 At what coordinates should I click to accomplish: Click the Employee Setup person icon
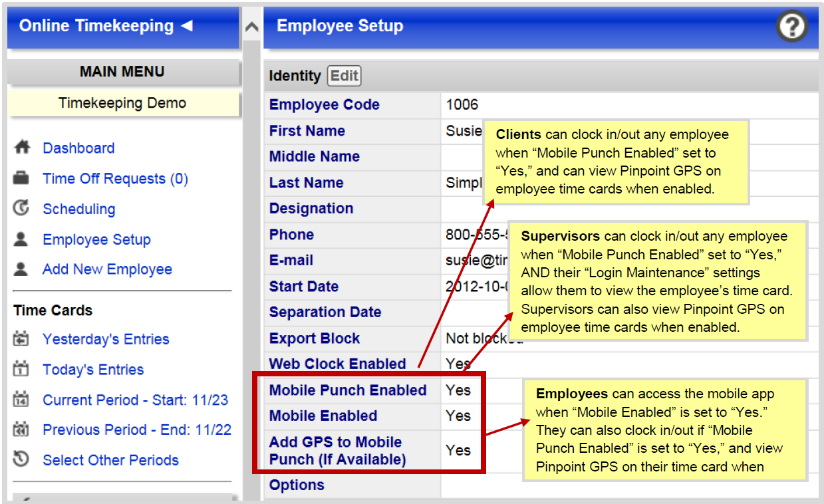tap(21, 239)
